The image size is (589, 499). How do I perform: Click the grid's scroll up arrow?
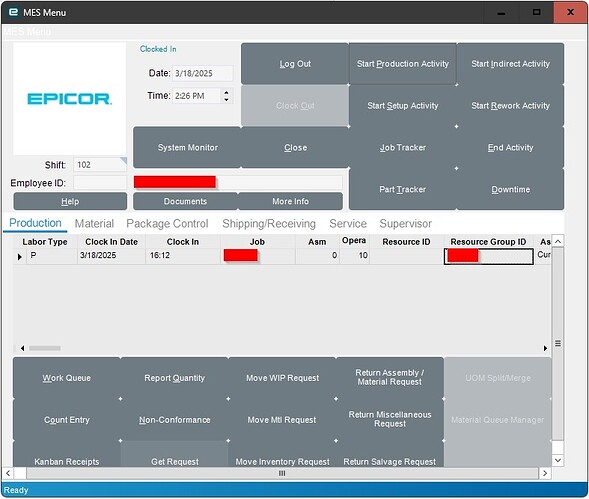pos(558,241)
